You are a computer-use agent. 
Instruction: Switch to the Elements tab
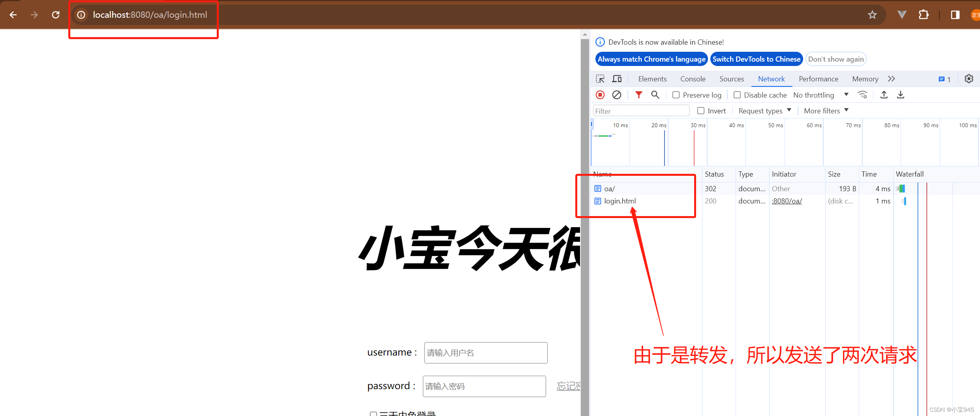click(652, 79)
